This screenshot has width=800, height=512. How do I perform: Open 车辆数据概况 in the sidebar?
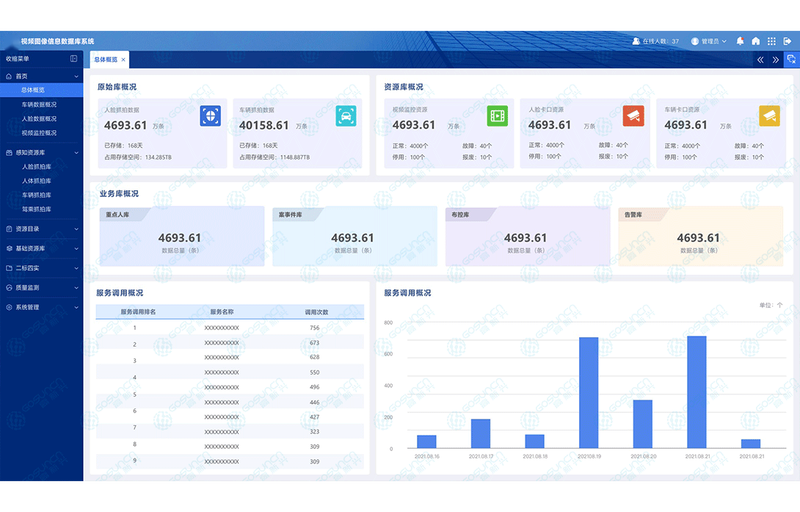39,105
